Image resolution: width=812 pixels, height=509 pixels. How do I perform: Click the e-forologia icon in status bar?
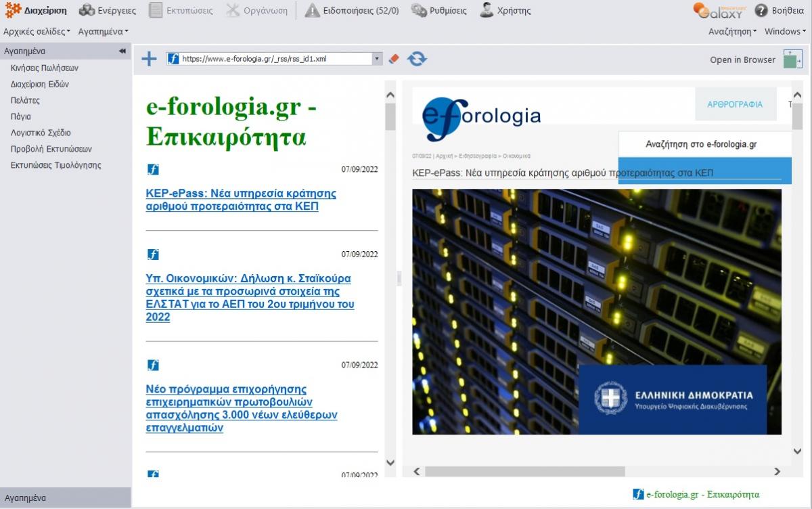pyautogui.click(x=638, y=494)
